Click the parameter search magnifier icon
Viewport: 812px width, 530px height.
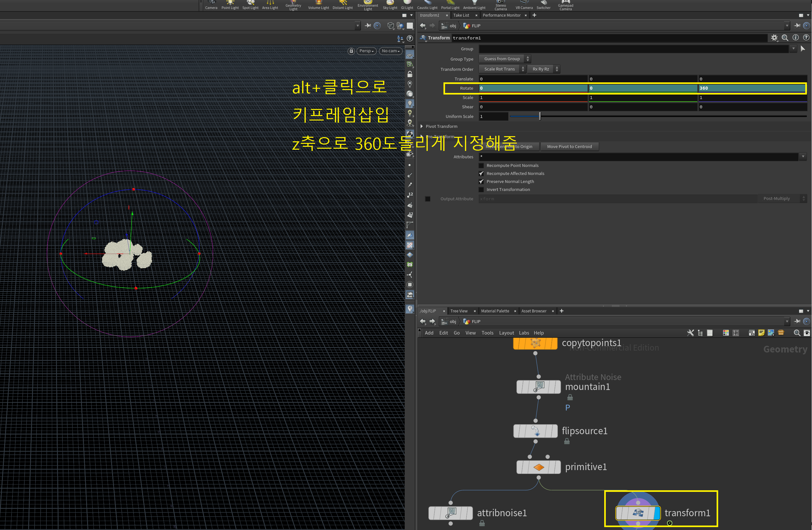pos(785,38)
